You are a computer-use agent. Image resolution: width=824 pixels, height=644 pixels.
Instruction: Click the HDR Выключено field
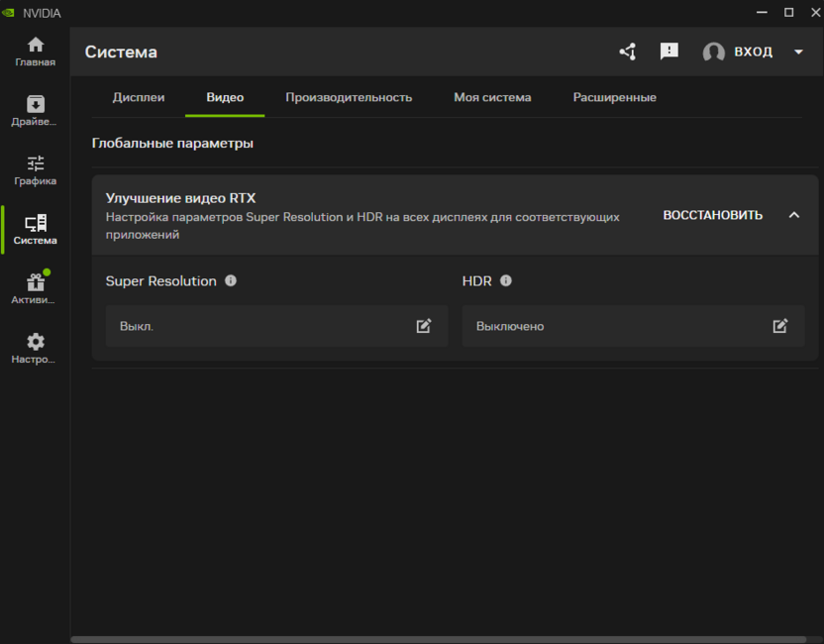point(633,326)
